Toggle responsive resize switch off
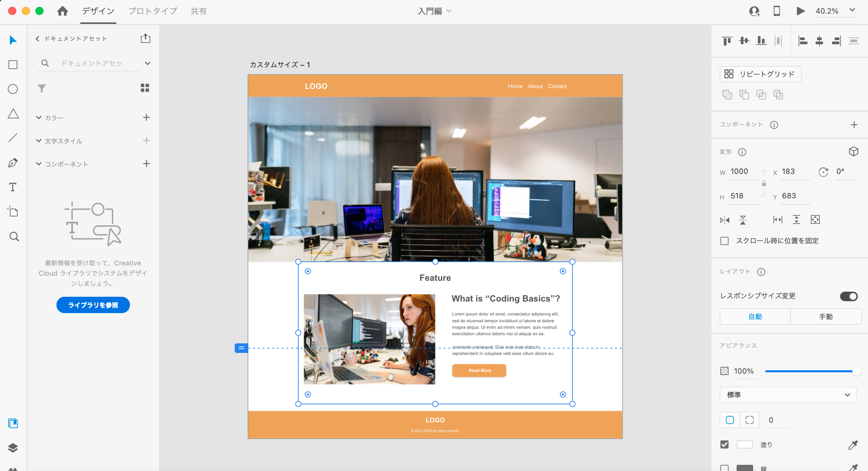This screenshot has height=471, width=868. (x=849, y=296)
